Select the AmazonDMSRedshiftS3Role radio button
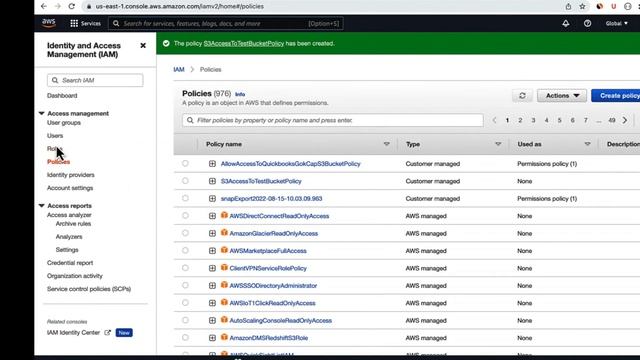The width and height of the screenshot is (640, 360). pos(185,338)
